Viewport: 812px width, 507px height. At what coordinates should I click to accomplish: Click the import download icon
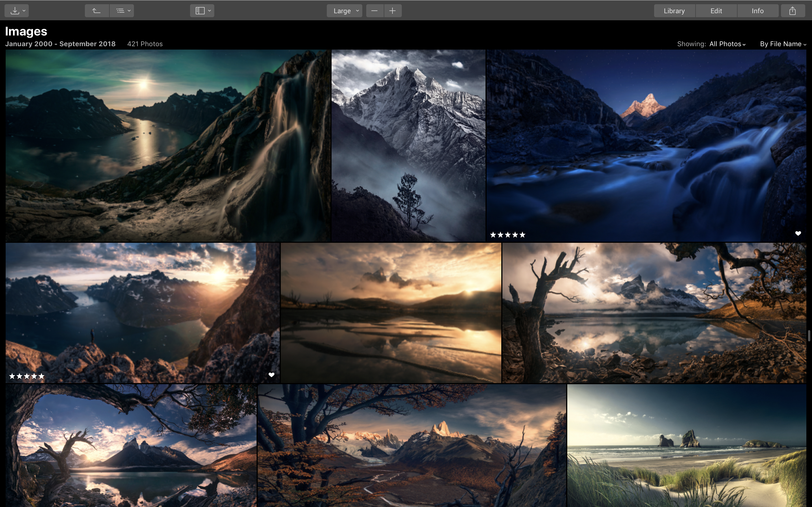pos(15,11)
